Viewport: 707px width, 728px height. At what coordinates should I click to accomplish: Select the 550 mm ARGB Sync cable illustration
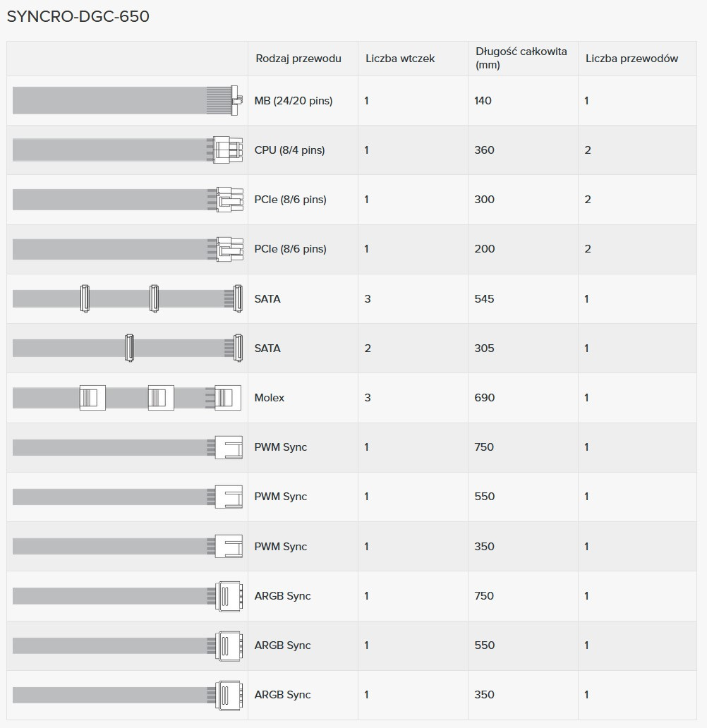pyautogui.click(x=127, y=645)
